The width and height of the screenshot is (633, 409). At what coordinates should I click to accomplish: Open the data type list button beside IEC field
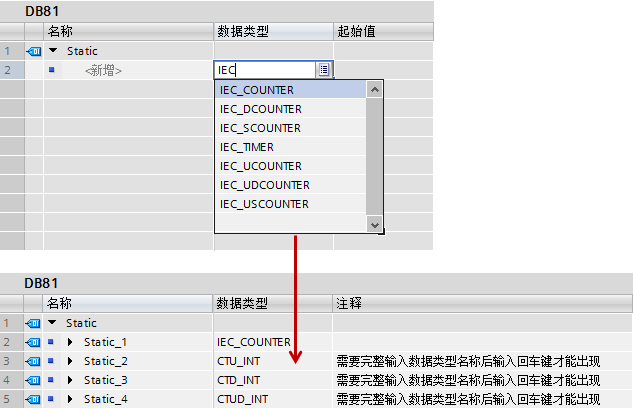(324, 70)
